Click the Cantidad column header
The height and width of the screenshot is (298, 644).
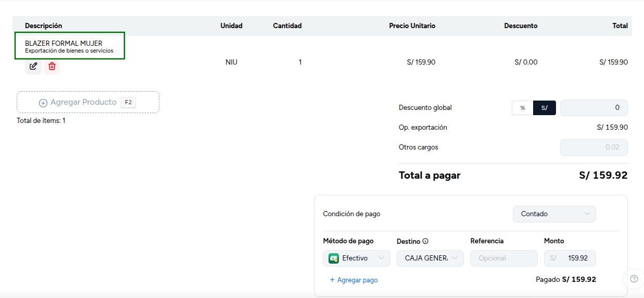(287, 26)
